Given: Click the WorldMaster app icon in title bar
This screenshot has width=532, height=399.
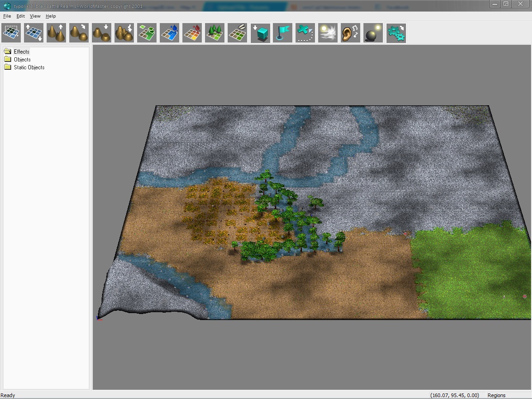Looking at the screenshot, I should [7, 6].
